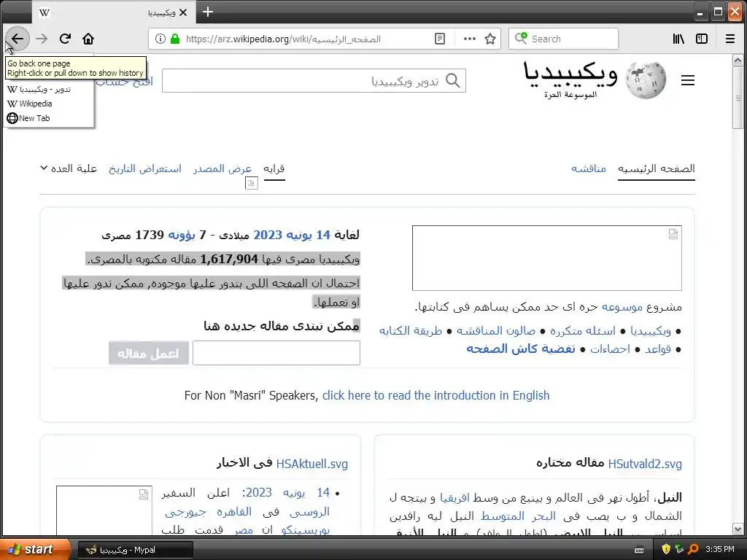747x560 pixels.
Task: Click the Forward navigation arrow
Action: (x=42, y=39)
